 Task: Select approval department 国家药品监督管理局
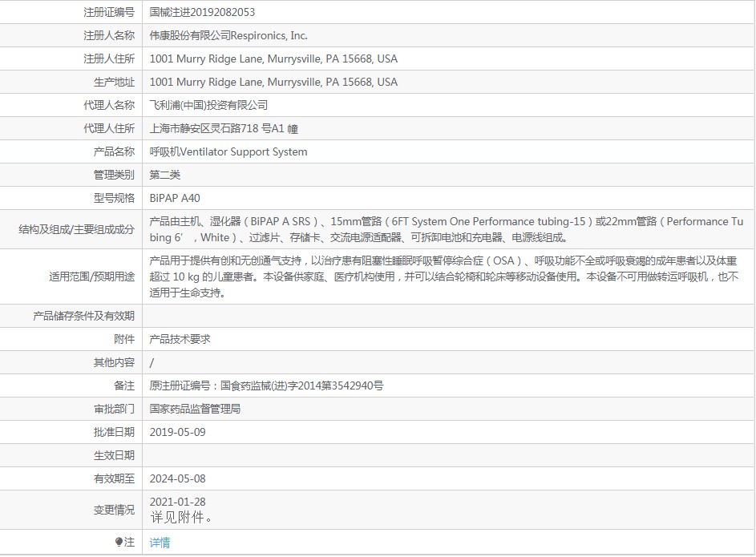(x=195, y=409)
